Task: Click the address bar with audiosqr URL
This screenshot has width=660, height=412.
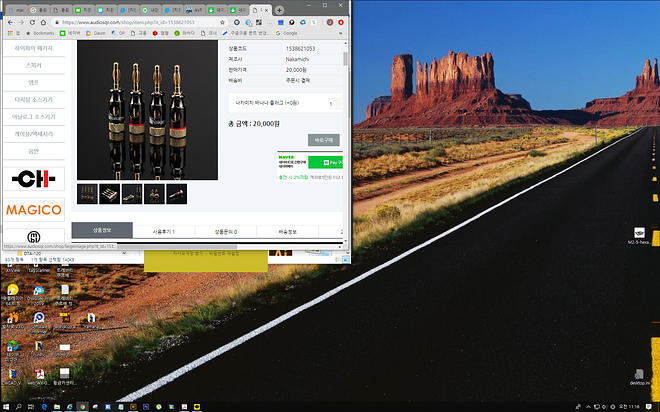Action: (160, 21)
